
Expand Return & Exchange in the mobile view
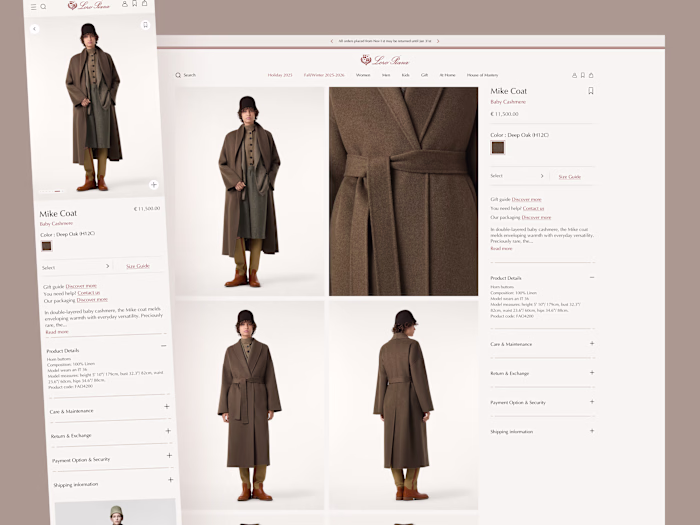[x=168, y=431]
